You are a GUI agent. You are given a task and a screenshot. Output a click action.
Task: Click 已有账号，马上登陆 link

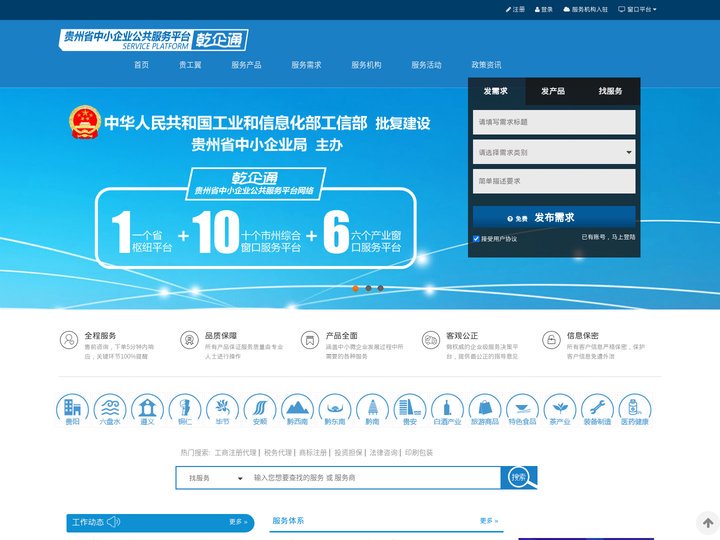click(608, 237)
